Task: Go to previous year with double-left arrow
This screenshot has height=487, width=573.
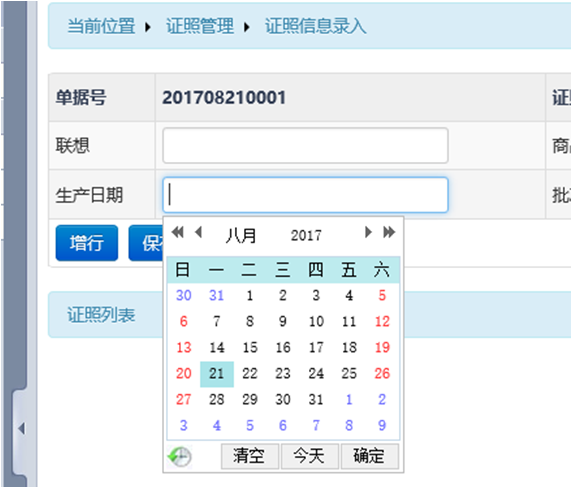Action: point(178,232)
